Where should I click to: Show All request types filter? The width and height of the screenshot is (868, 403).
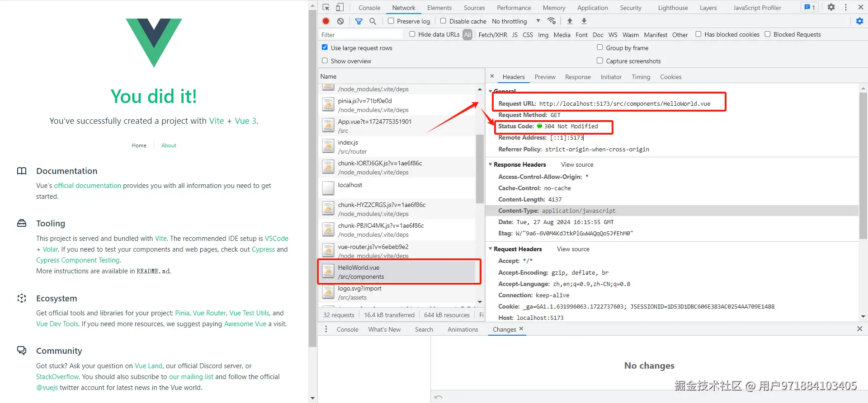click(467, 34)
